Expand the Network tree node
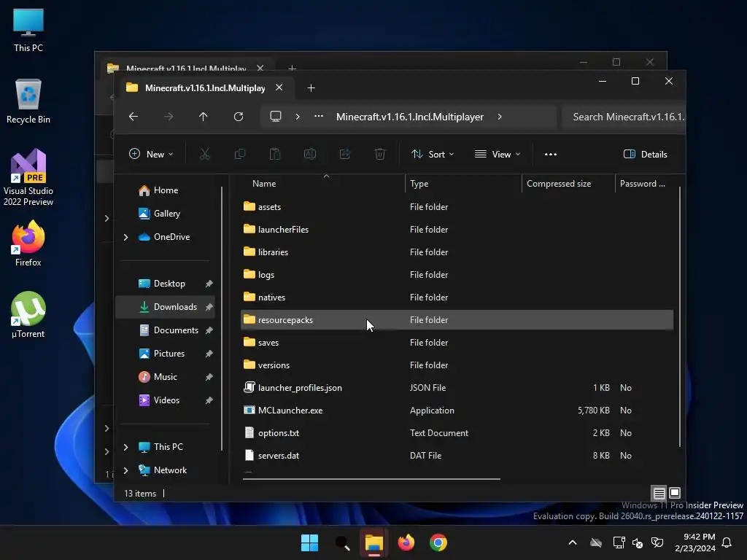The image size is (747, 560). 125,470
